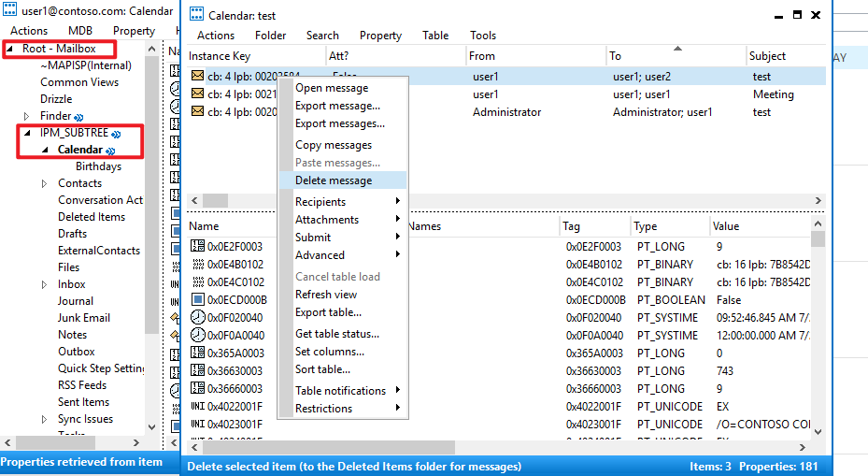Expand the Sync Issues folder node
The height and width of the screenshot is (476, 868).
[44, 419]
